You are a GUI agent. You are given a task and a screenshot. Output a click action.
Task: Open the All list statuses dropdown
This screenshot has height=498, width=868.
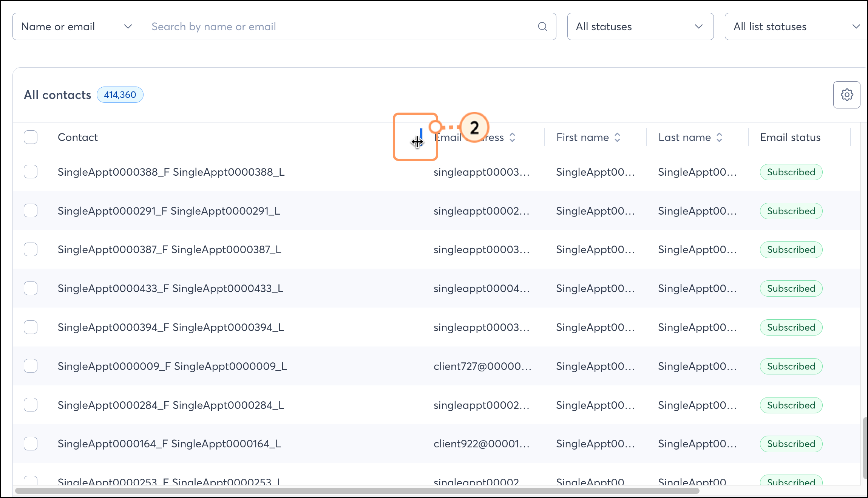point(795,26)
